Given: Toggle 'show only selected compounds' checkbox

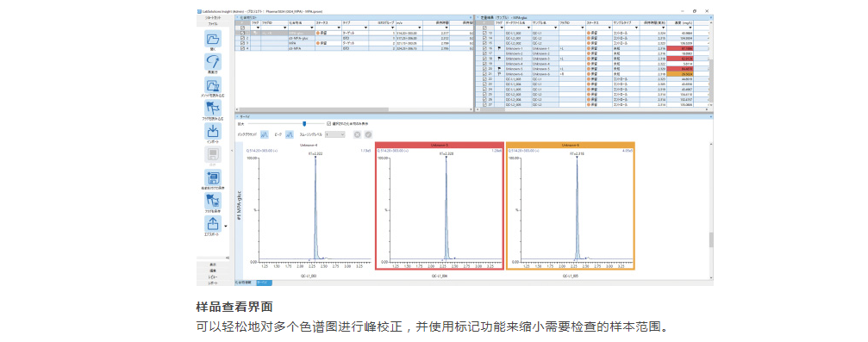Looking at the screenshot, I should [328, 123].
